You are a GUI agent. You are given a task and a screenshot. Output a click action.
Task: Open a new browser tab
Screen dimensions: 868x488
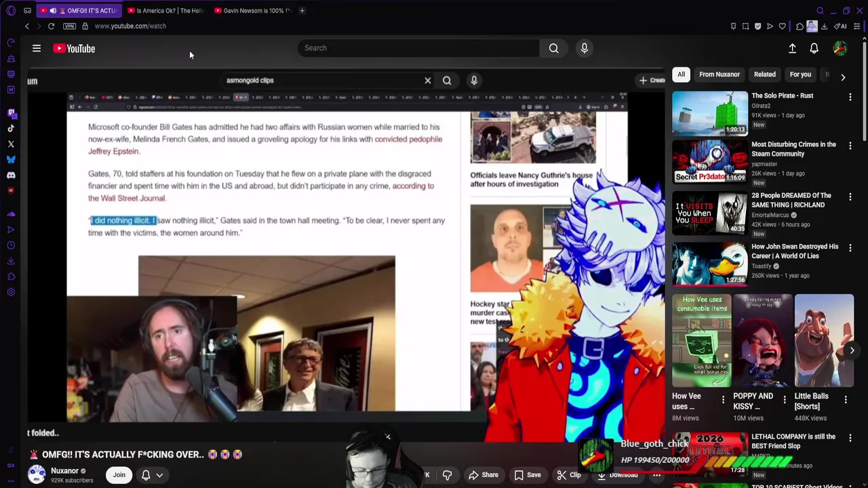pyautogui.click(x=302, y=10)
